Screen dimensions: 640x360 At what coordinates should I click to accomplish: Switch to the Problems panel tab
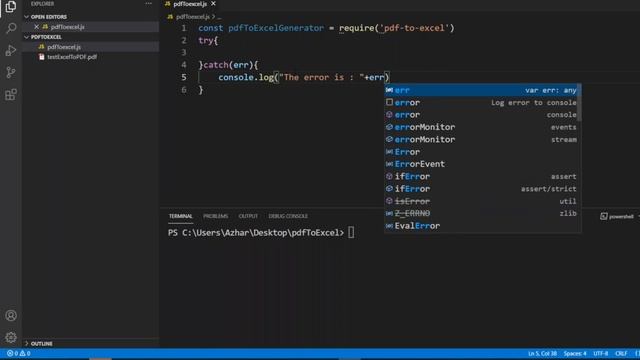(216, 216)
